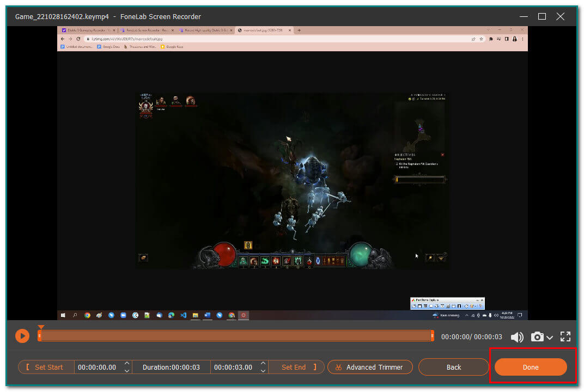The image size is (584, 392).
Task: Click Done to save the recording
Action: click(531, 367)
